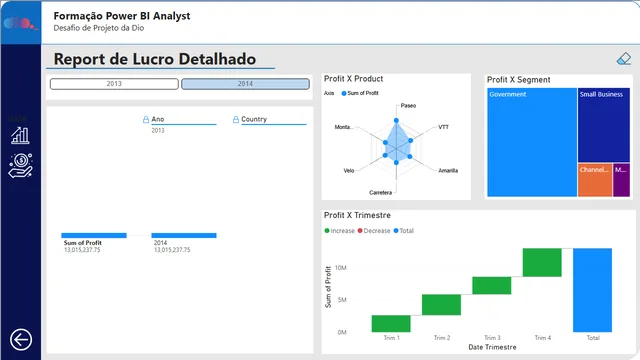Select the 2013 year slicer button

pyautogui.click(x=114, y=84)
